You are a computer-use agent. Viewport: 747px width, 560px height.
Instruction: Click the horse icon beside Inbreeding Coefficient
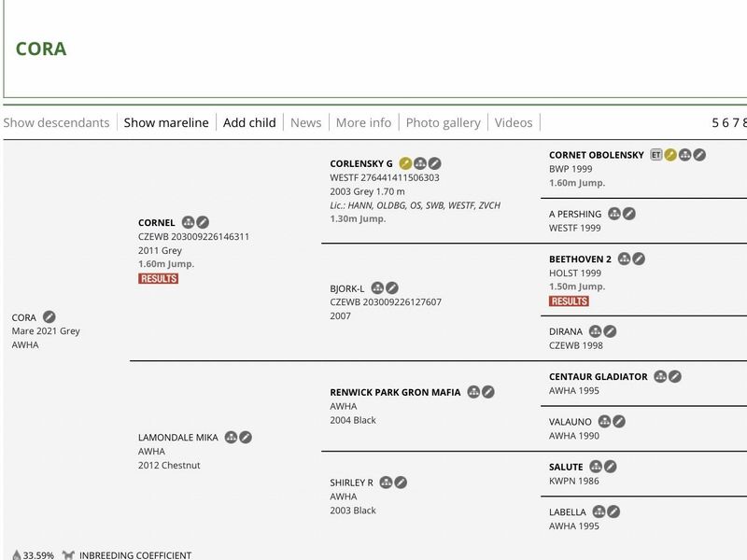click(68, 555)
